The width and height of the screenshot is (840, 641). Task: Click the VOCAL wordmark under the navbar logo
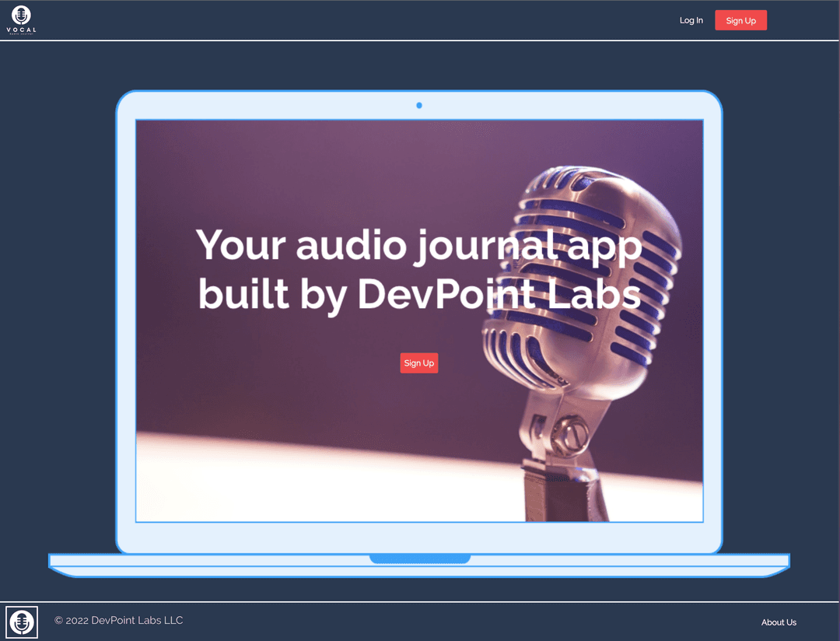pos(21,29)
